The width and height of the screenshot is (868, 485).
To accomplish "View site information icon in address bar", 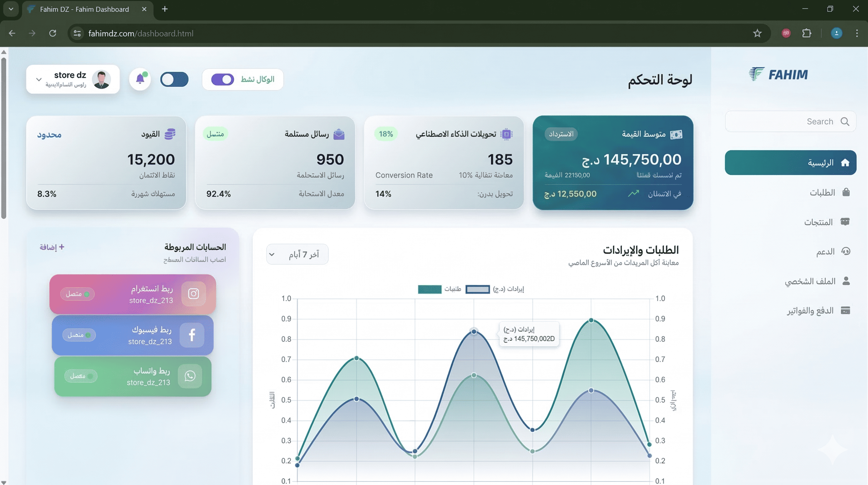I will coord(77,33).
